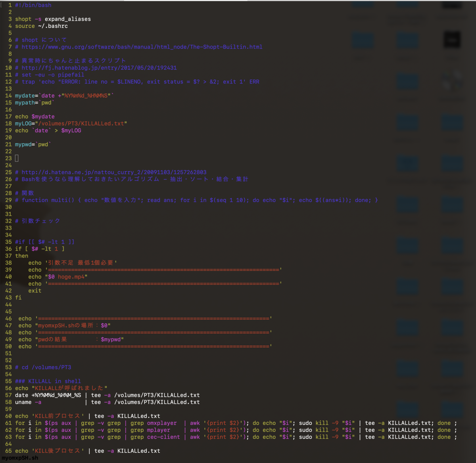476x463 pixels.
Task: Click the "source ~/.bashrc" line
Action: 41,26
